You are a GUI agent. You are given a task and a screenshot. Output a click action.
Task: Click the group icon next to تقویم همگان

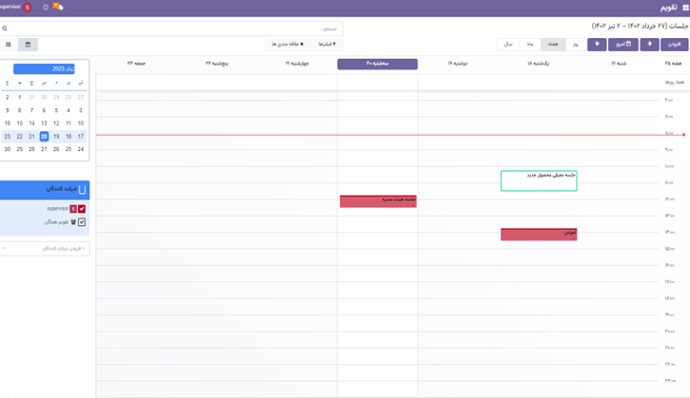(x=73, y=222)
